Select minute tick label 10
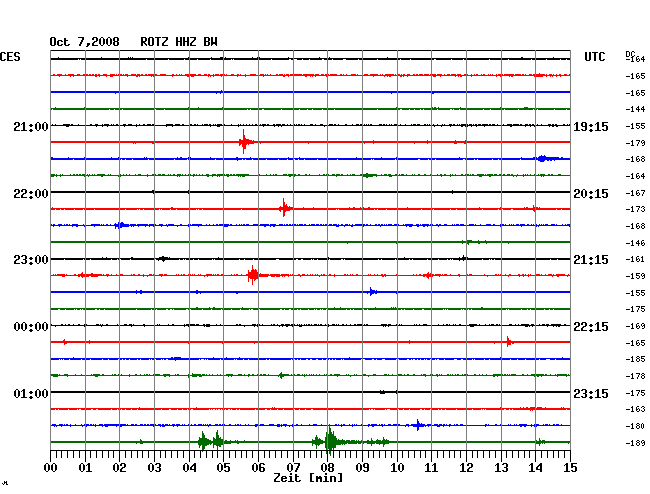This screenshot has width=650, height=494. pyautogui.click(x=397, y=467)
